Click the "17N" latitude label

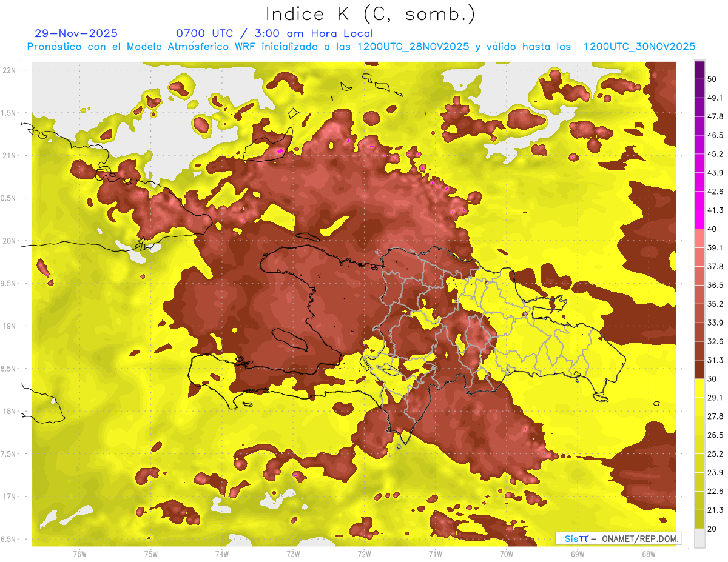tap(9, 497)
